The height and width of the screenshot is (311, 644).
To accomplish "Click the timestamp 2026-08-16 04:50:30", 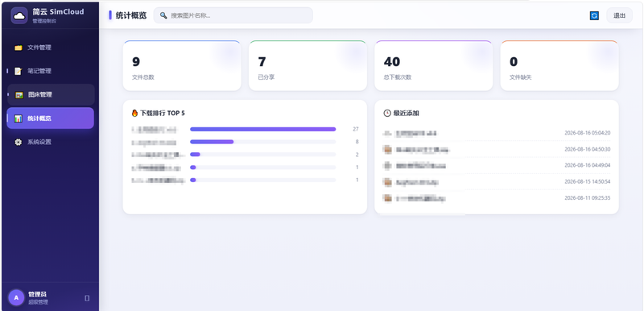I will tap(588, 149).
